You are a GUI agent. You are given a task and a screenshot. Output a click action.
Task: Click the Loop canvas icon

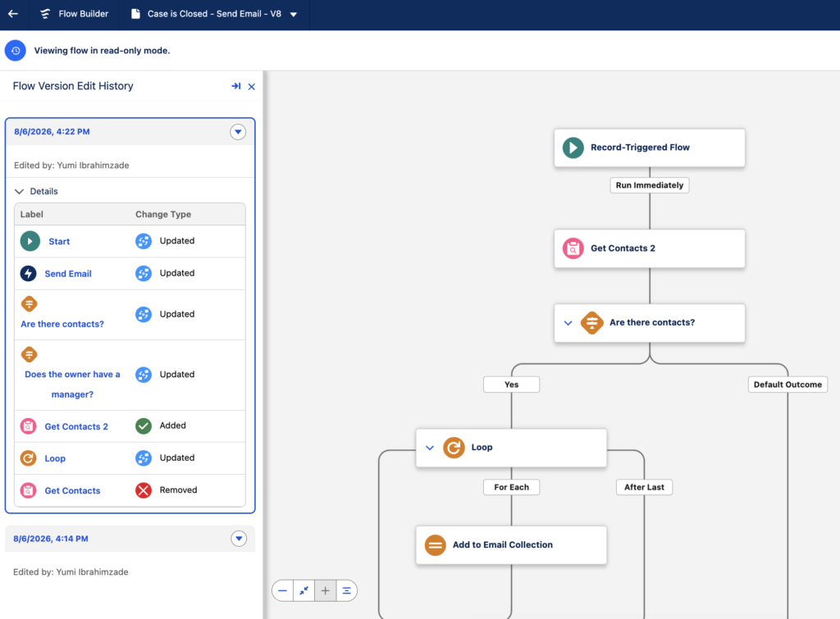(454, 448)
